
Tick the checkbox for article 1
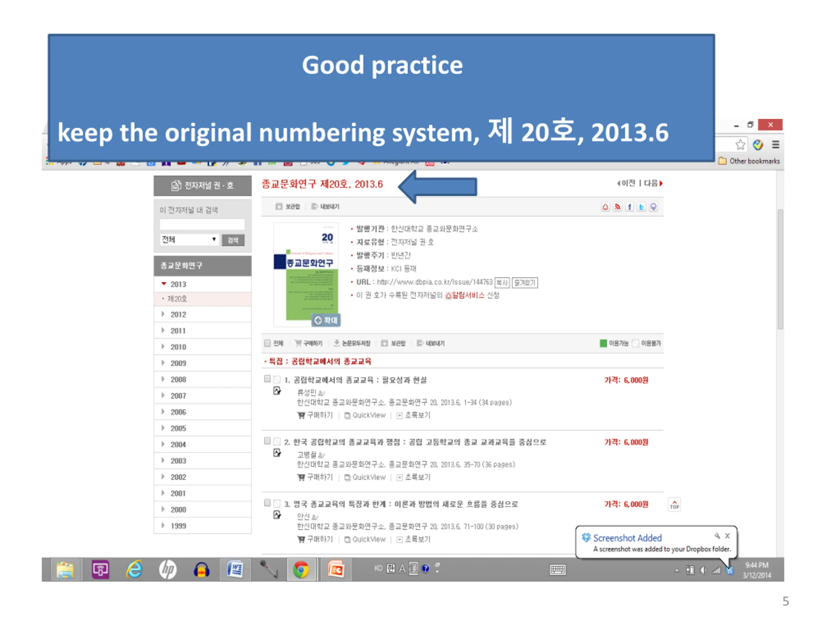[267, 379]
